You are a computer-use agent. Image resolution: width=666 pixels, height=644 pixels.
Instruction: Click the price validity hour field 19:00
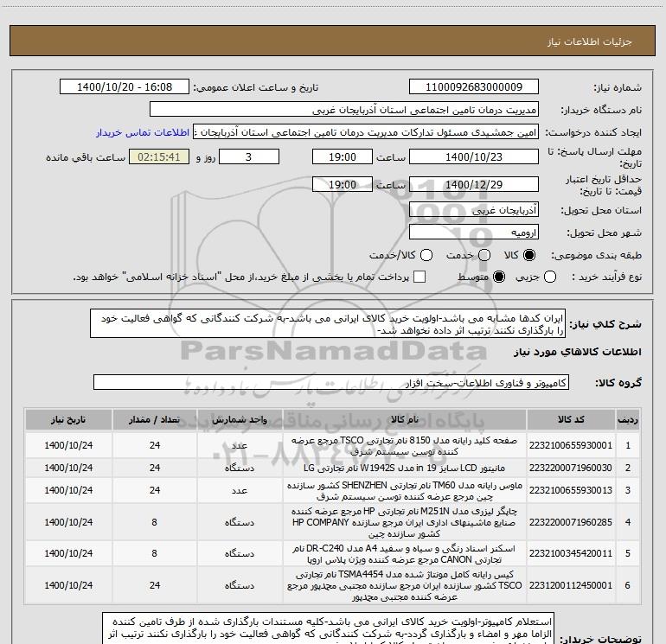[x=343, y=184]
